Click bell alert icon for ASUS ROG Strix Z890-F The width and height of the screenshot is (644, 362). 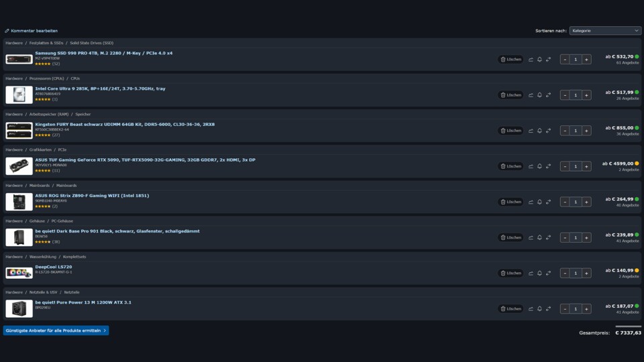point(539,202)
